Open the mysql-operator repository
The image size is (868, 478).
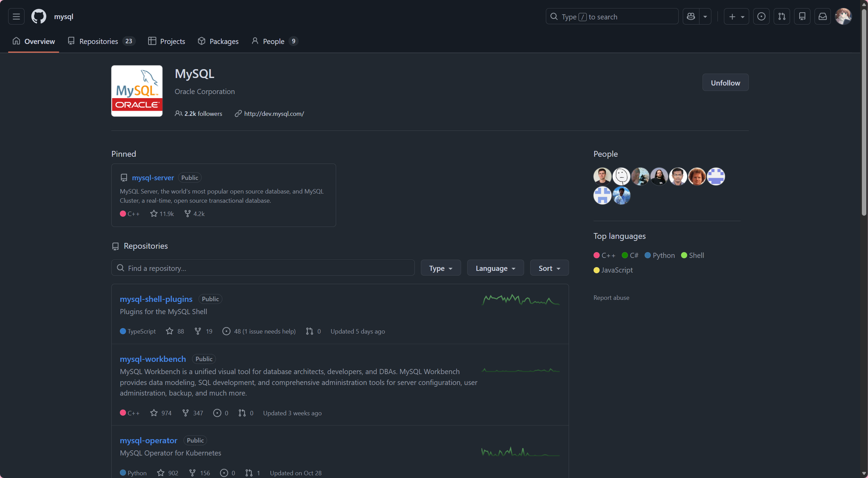pos(148,440)
